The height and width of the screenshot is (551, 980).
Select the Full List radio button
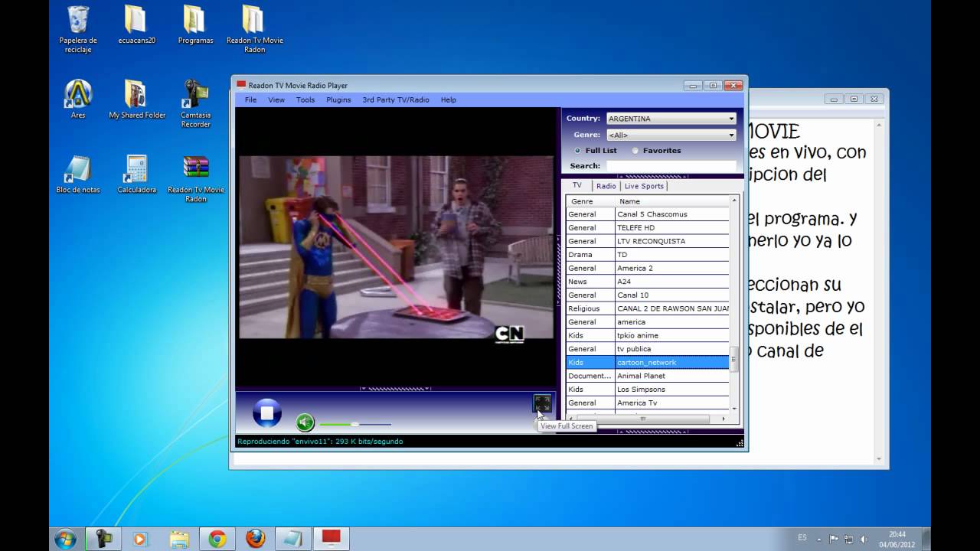tap(596, 151)
